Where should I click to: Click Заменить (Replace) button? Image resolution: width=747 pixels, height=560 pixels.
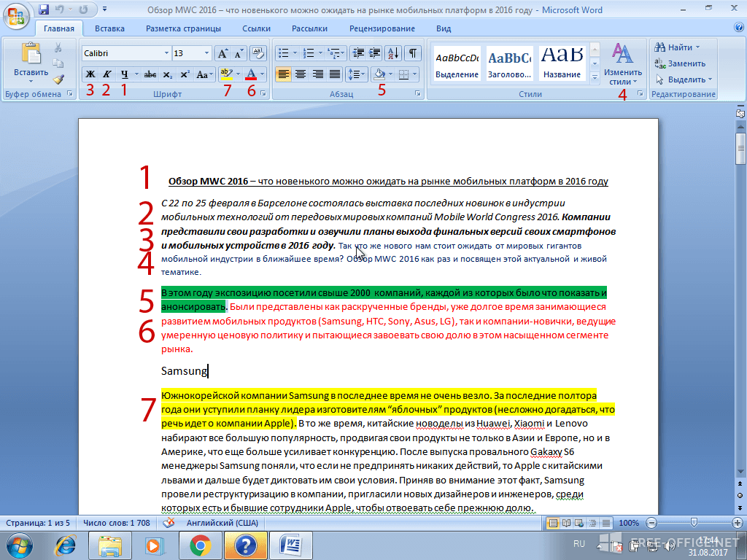pos(680,63)
